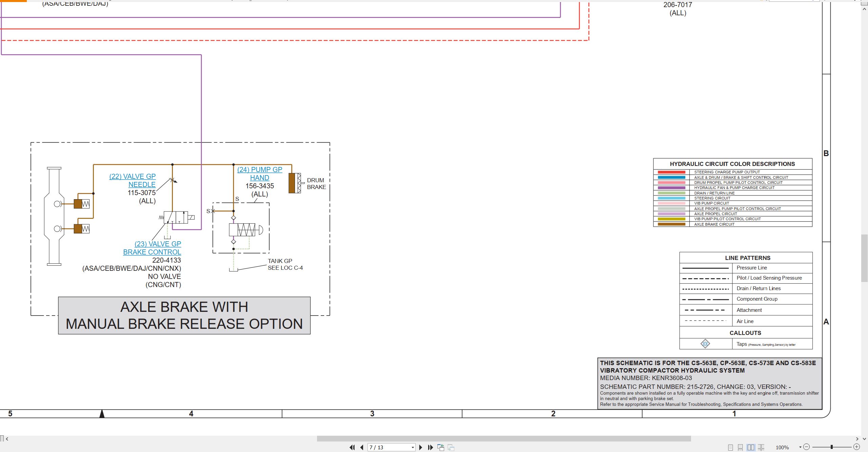Switch to continuous facing view
868x452 pixels.
click(761, 447)
